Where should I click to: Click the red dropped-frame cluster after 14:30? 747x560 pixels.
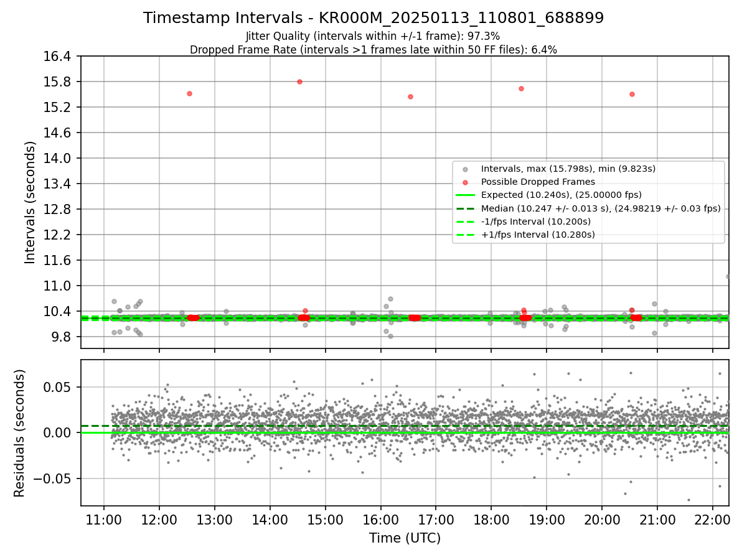click(x=304, y=318)
